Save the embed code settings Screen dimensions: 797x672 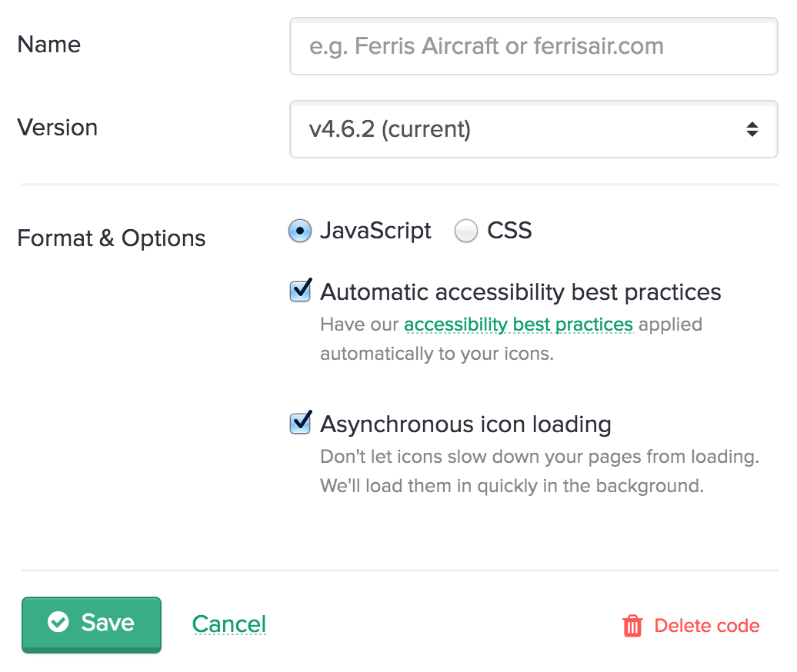click(91, 624)
